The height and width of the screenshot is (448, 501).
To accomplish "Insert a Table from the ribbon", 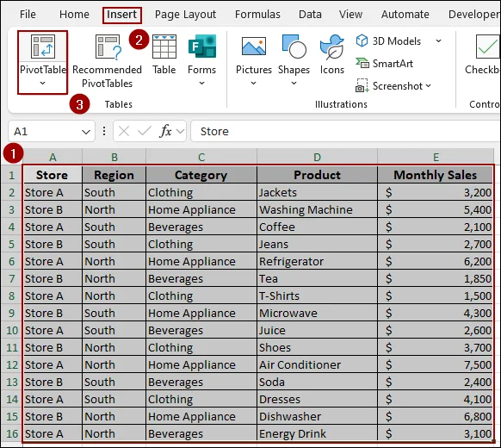I will click(164, 55).
